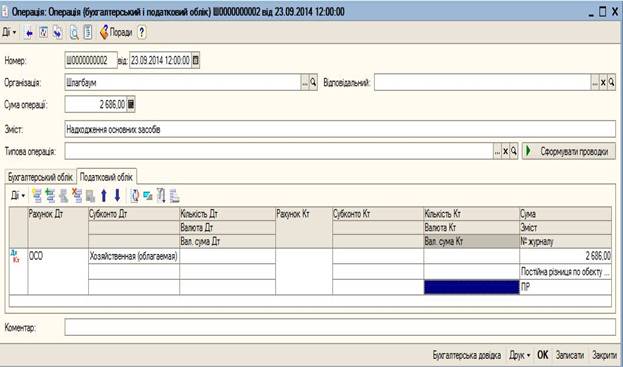Click the Коментар input field
Screen dimensions: 623x367
point(340,327)
